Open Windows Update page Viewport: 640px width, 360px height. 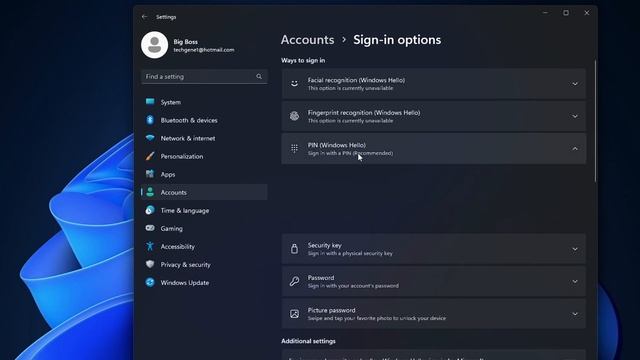204,282
